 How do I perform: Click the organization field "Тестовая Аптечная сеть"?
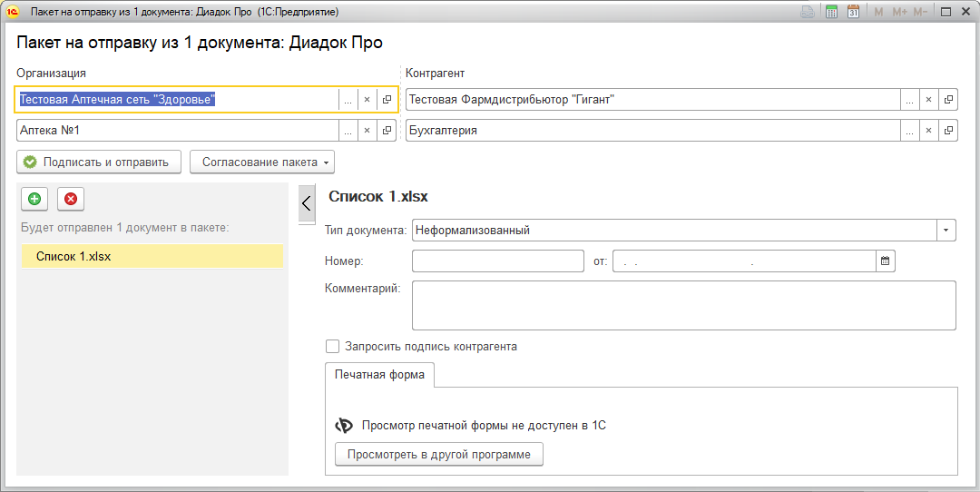click(178, 100)
